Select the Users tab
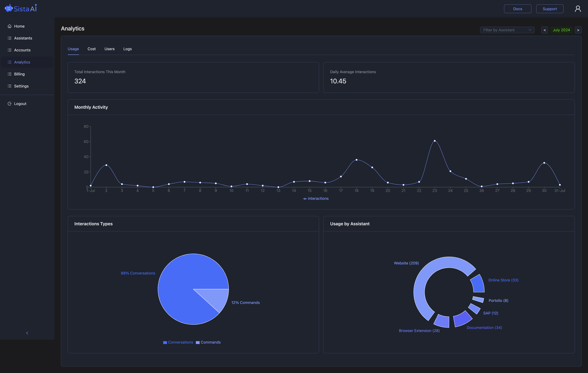Screen dimensions: 588x373 point(109,49)
